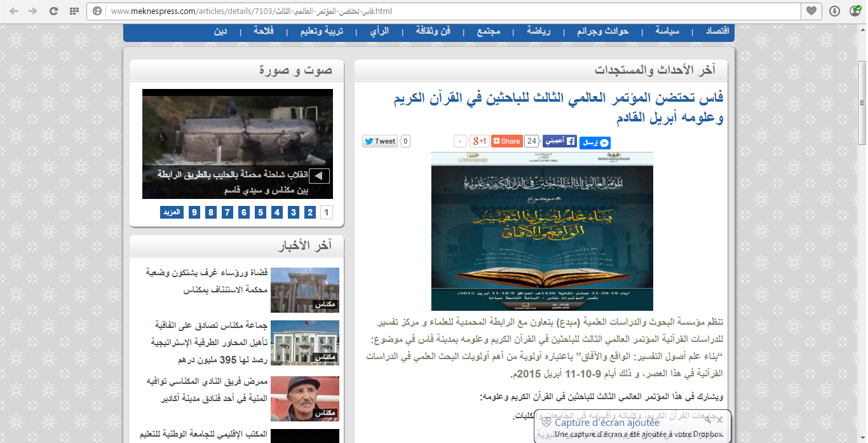Open the Dropbox notification settings wrench icon
Screen dimensions: 868x443
point(709,420)
